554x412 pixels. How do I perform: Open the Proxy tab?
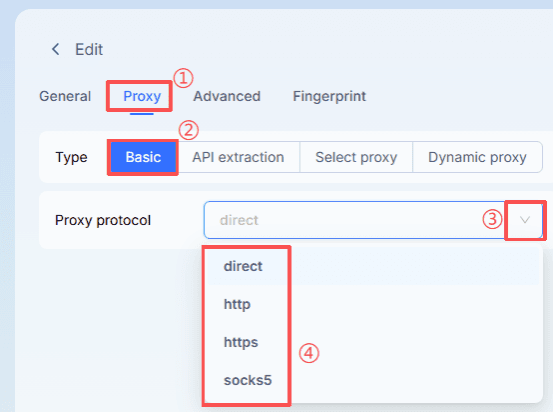(x=142, y=96)
